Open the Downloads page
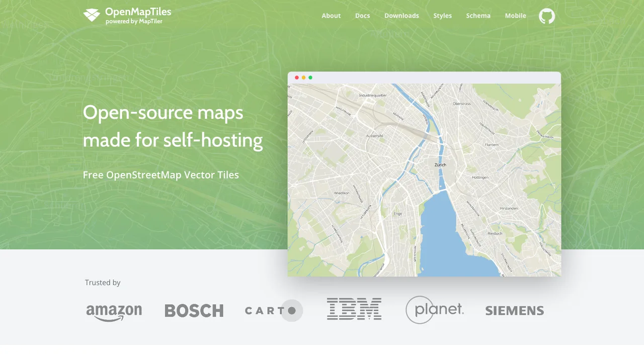The height and width of the screenshot is (362, 644). point(401,16)
